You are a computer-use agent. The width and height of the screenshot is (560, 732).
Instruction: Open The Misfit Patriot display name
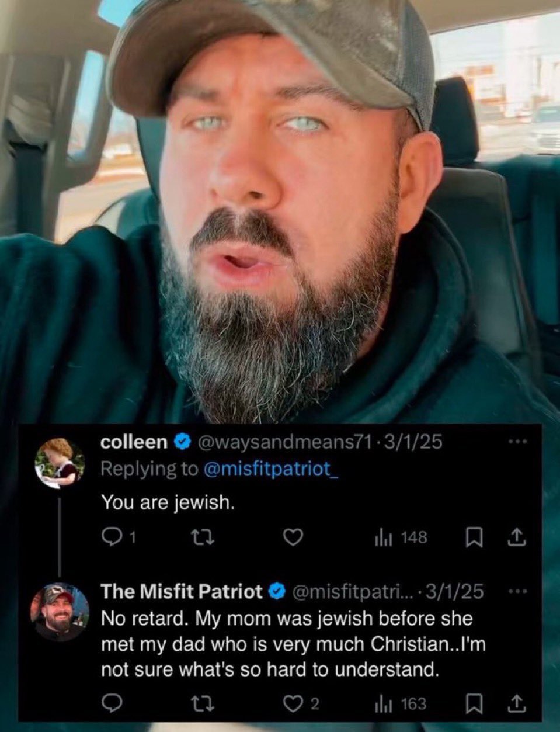point(182,592)
